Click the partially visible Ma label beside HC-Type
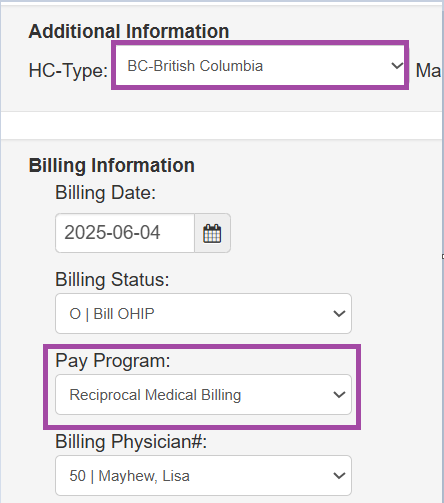Image resolution: width=444 pixels, height=503 pixels. tap(429, 71)
